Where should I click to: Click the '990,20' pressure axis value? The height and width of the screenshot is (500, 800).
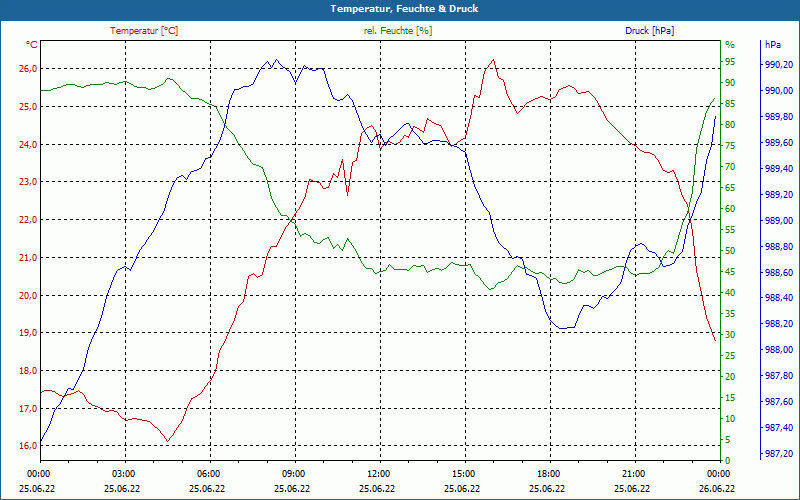click(x=779, y=65)
